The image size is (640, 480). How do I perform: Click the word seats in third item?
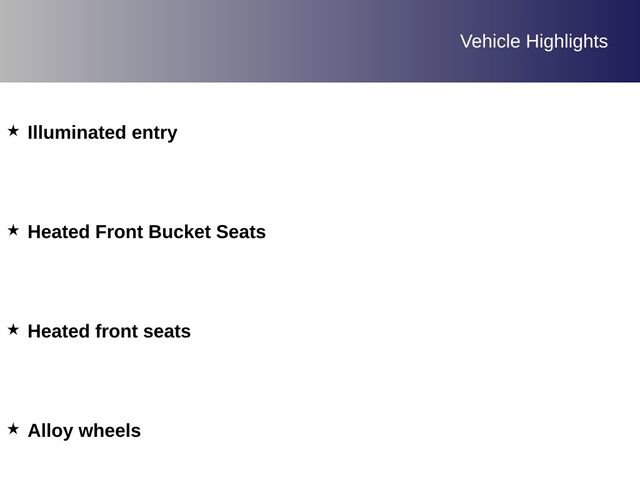[167, 332]
